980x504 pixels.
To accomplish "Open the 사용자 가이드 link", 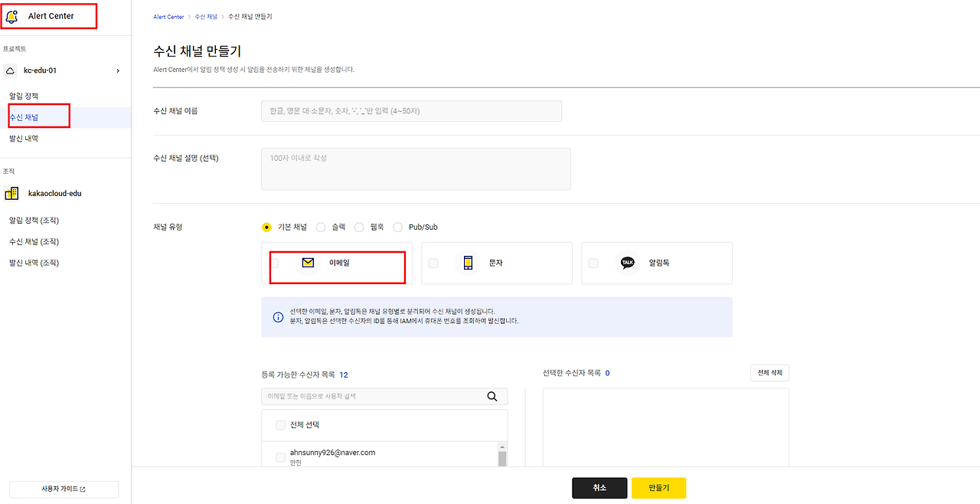I will 64,489.
